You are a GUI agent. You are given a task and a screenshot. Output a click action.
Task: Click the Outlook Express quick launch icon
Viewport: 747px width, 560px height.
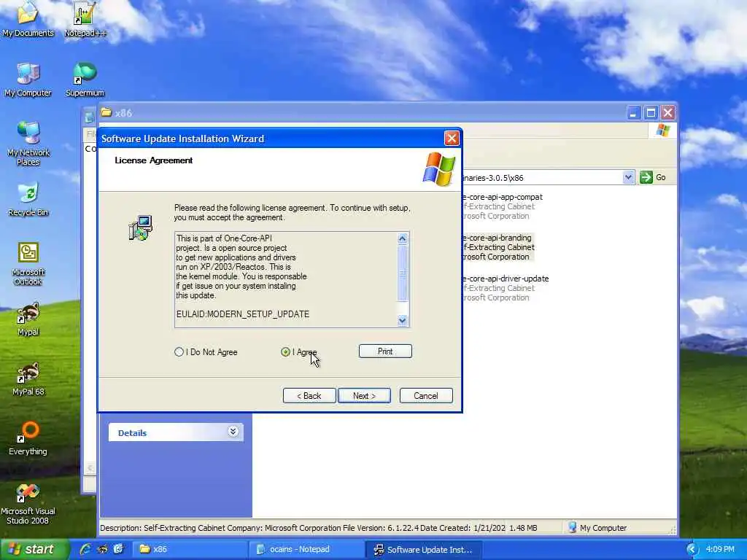tap(118, 549)
